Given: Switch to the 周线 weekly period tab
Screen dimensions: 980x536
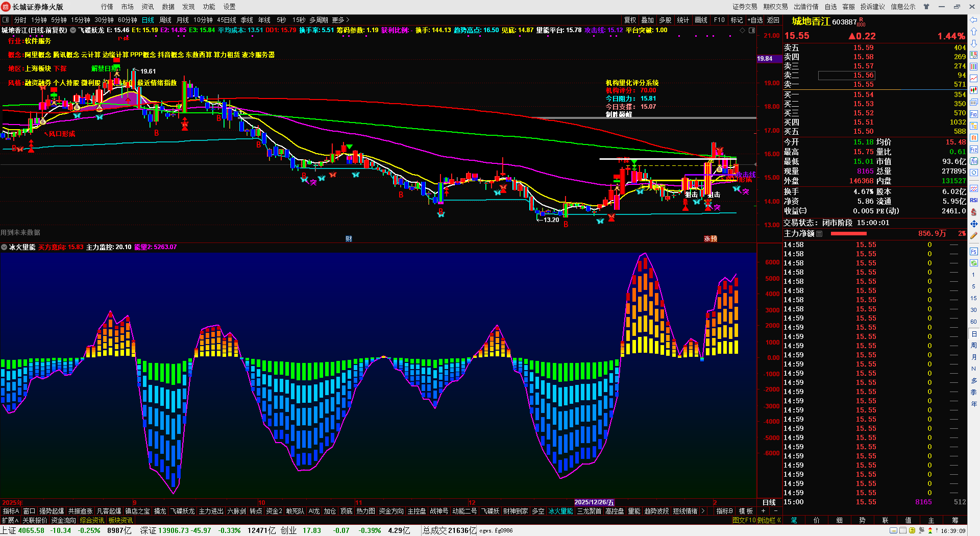Looking at the screenshot, I should pos(165,20).
